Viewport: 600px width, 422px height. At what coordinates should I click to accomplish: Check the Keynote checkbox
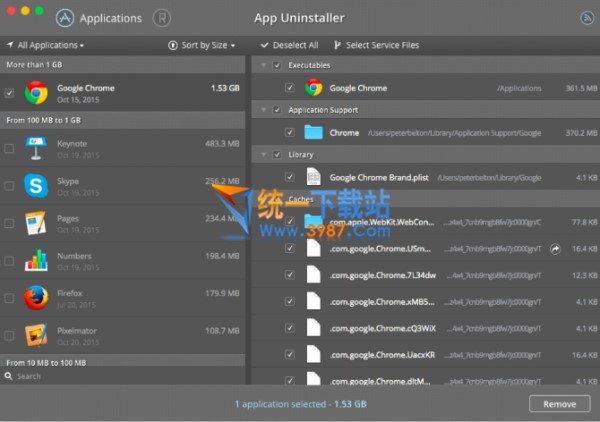(9, 148)
